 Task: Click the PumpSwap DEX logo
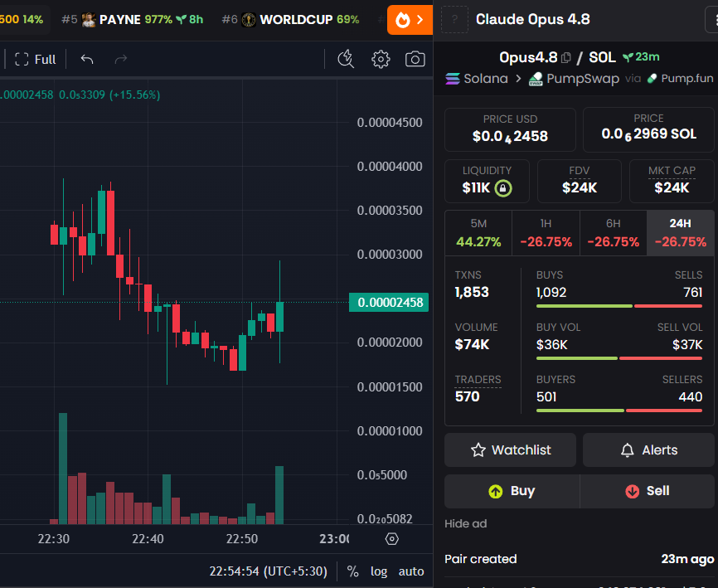tap(536, 79)
